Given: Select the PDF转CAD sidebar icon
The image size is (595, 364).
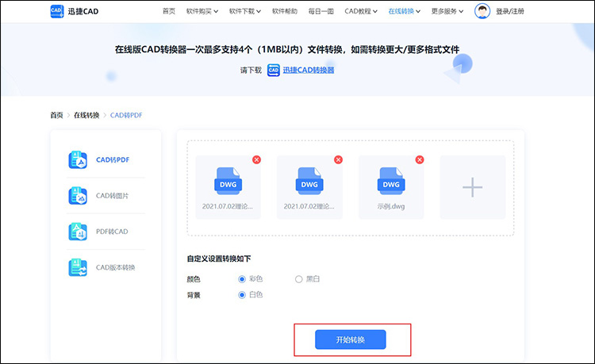Looking at the screenshot, I should click(x=78, y=232).
